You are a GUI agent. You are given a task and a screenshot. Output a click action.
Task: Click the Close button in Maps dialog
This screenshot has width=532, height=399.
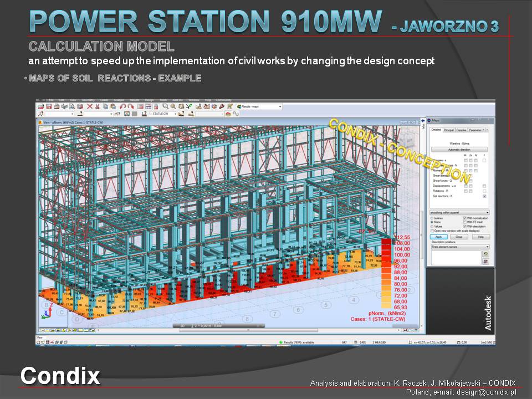[x=459, y=237]
